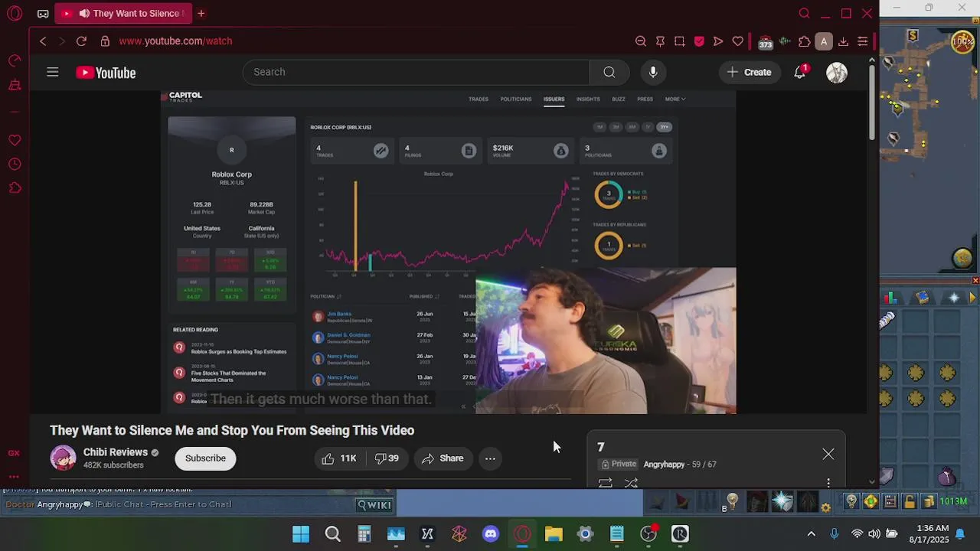Open playlist options vertical dots
Screen dimensions: 980x551
point(828,483)
